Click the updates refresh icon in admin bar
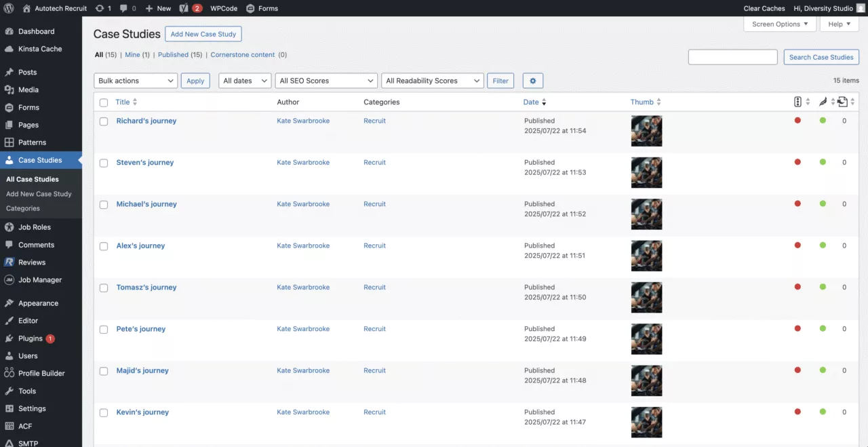868x447 pixels. (100, 8)
